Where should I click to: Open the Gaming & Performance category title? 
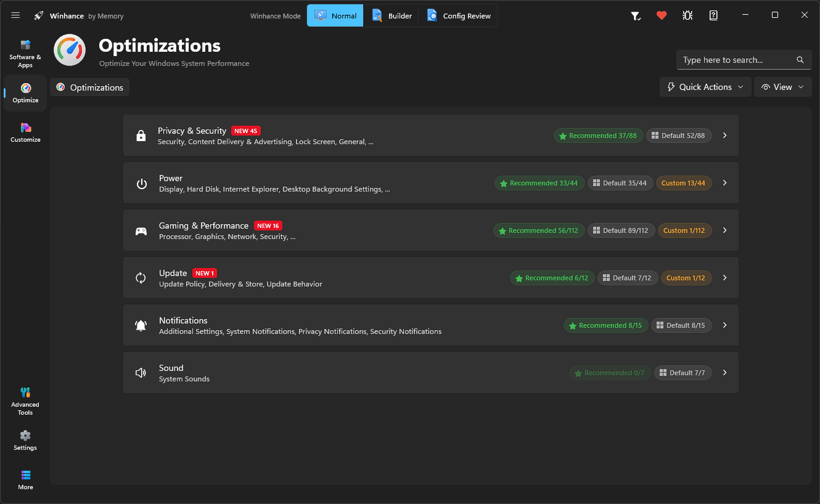click(x=203, y=226)
